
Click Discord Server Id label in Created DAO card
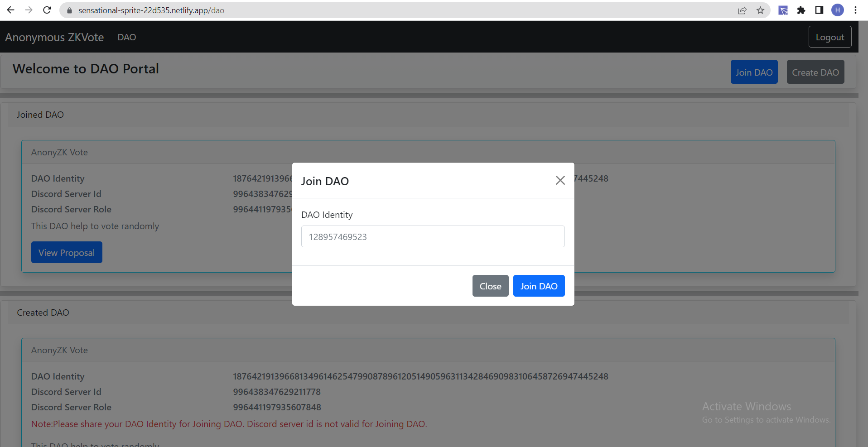[66, 392]
